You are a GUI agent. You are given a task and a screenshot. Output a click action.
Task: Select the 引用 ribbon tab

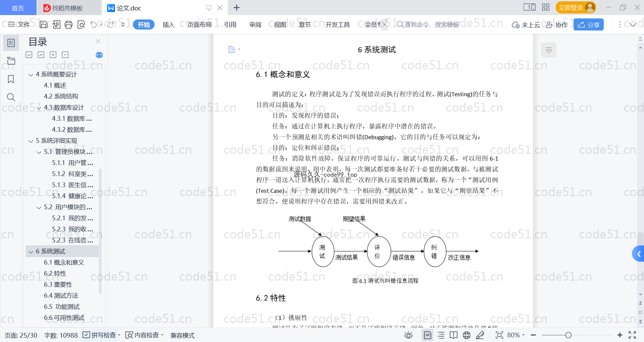point(230,24)
